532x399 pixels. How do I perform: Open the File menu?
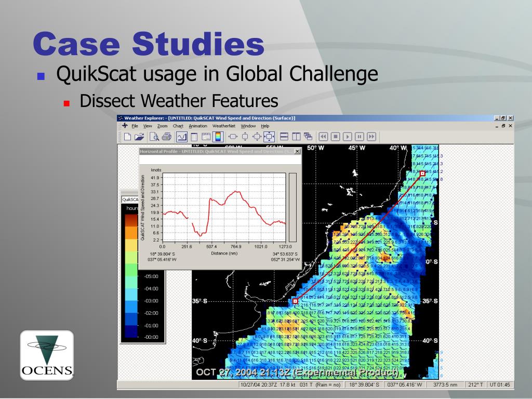pyautogui.click(x=135, y=126)
